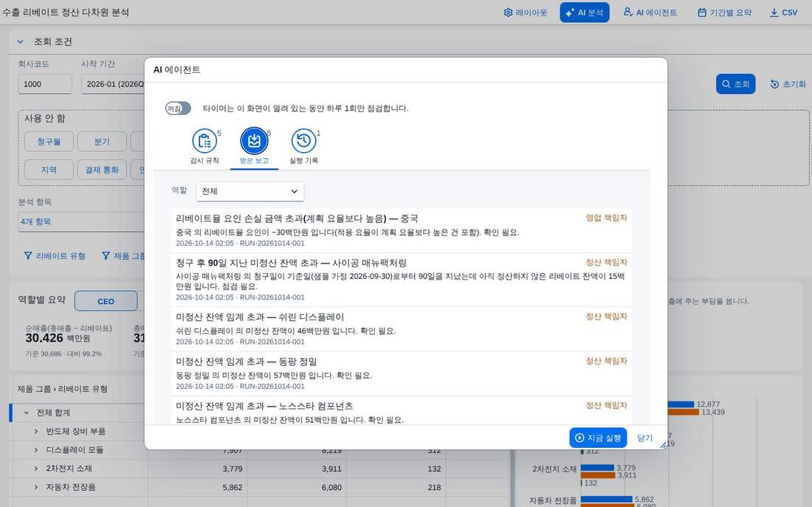The height and width of the screenshot is (507, 812).
Task: Close the dialog with 닫기
Action: pyautogui.click(x=644, y=438)
